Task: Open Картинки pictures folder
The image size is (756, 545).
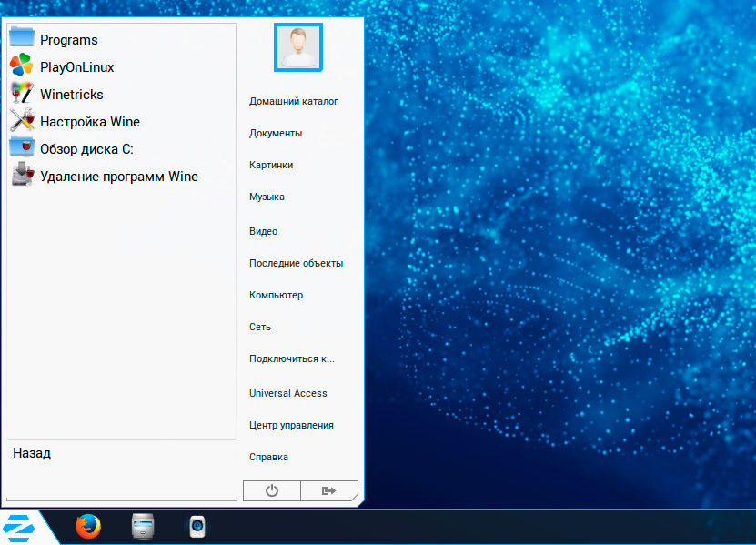Action: (271, 165)
